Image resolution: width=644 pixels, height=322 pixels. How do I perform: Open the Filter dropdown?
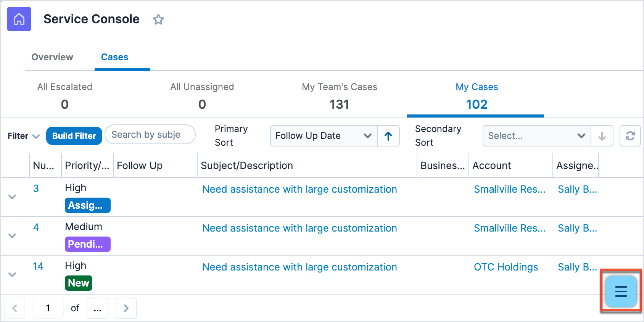click(x=24, y=136)
